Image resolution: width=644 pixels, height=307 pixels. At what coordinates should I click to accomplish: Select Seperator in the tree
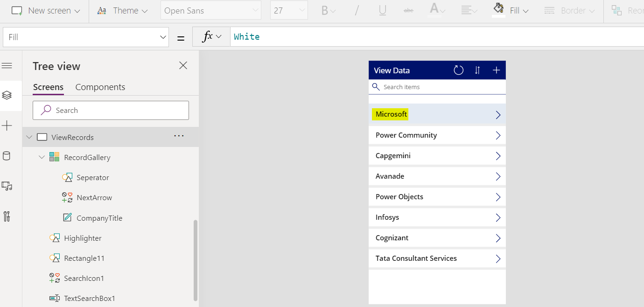pos(111,177)
